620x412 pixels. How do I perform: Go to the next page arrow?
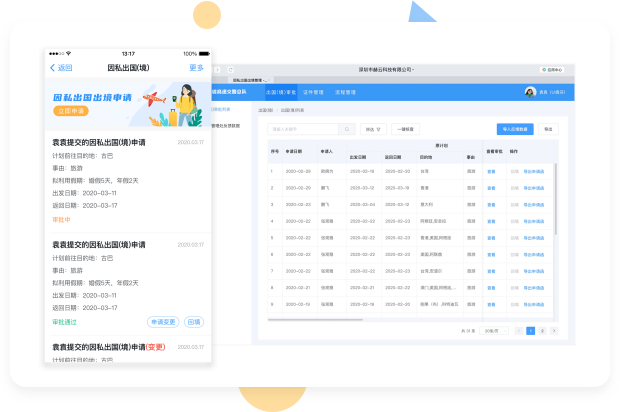[555, 329]
